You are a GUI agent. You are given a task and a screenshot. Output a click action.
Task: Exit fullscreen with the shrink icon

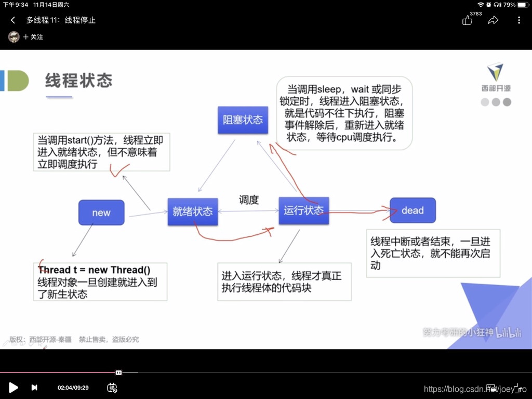point(515,388)
